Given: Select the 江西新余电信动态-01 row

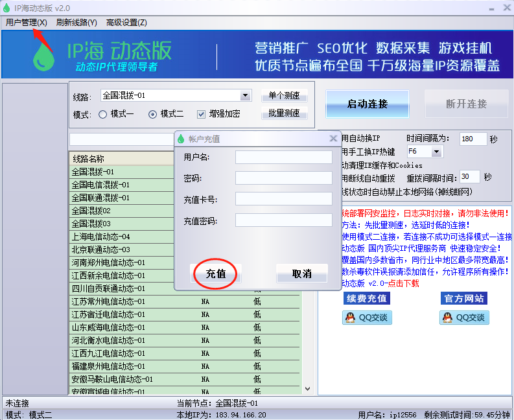Looking at the screenshot, I should tap(122, 275).
